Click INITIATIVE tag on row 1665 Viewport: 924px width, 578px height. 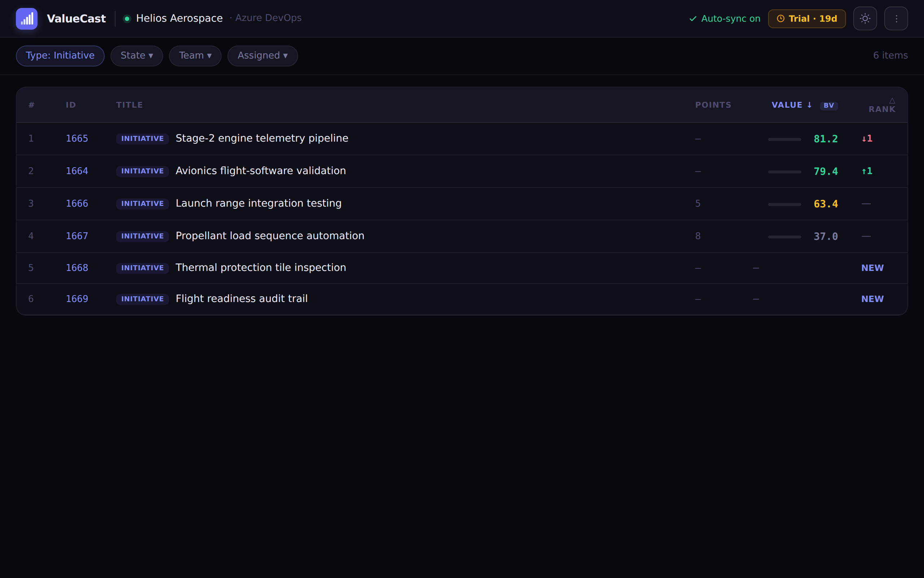pos(143,139)
